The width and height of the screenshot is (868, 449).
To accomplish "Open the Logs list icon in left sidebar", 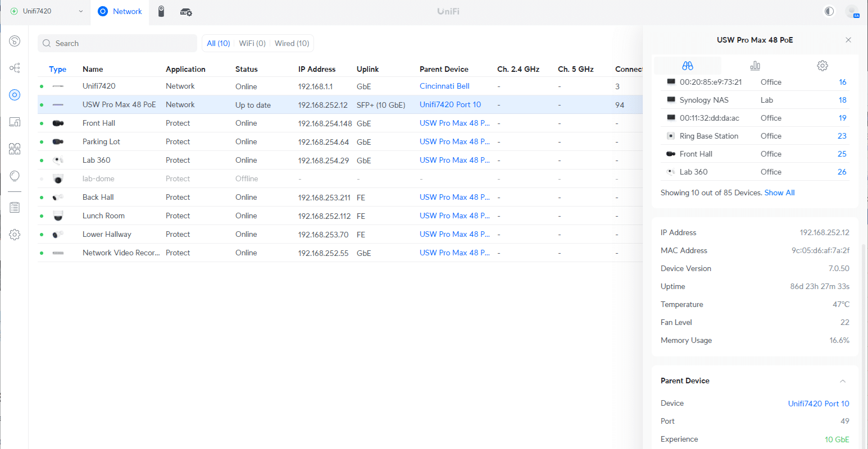I will coord(15,207).
